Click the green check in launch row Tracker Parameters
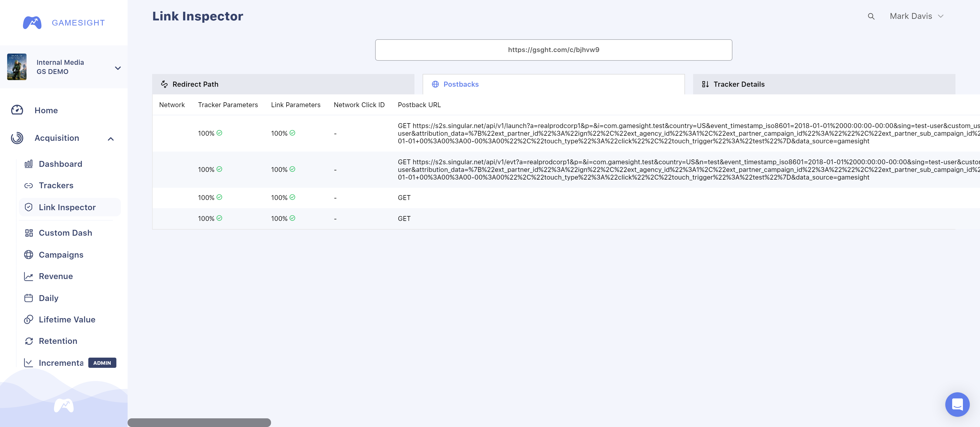 pos(219,133)
